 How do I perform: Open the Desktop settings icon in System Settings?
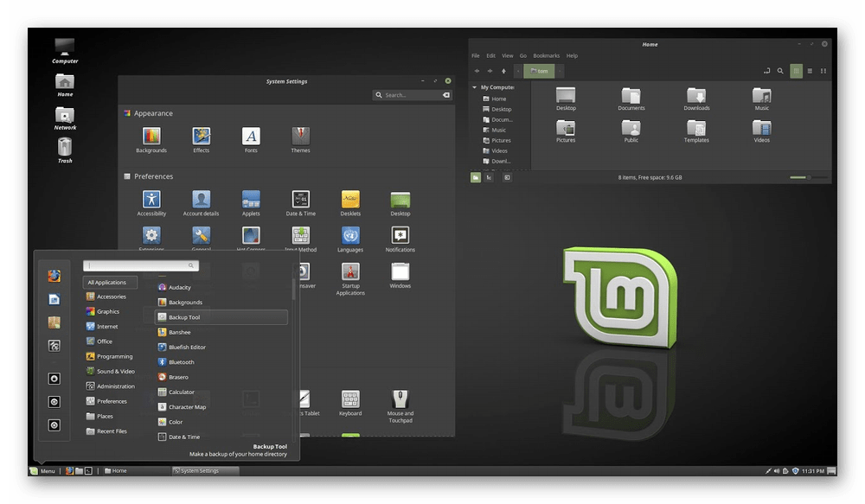tap(400, 203)
